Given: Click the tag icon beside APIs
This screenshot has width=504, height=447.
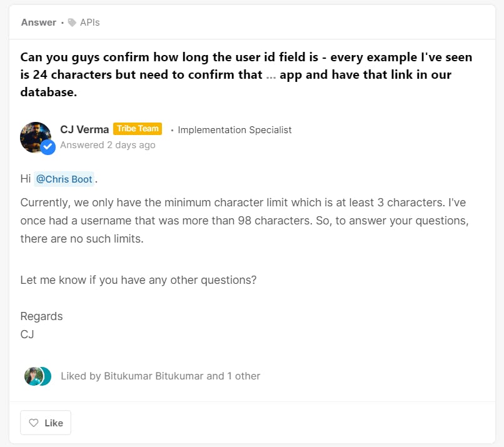Looking at the screenshot, I should click(x=72, y=23).
